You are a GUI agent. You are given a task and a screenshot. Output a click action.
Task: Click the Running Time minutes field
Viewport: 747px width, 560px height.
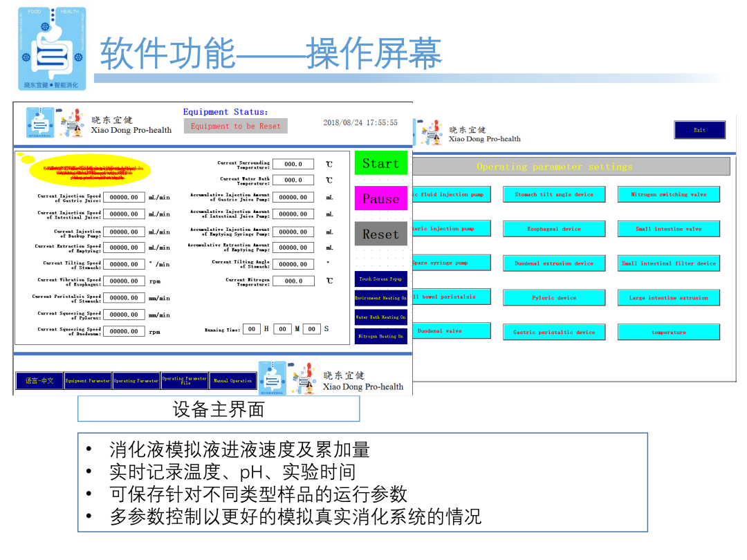coord(282,328)
